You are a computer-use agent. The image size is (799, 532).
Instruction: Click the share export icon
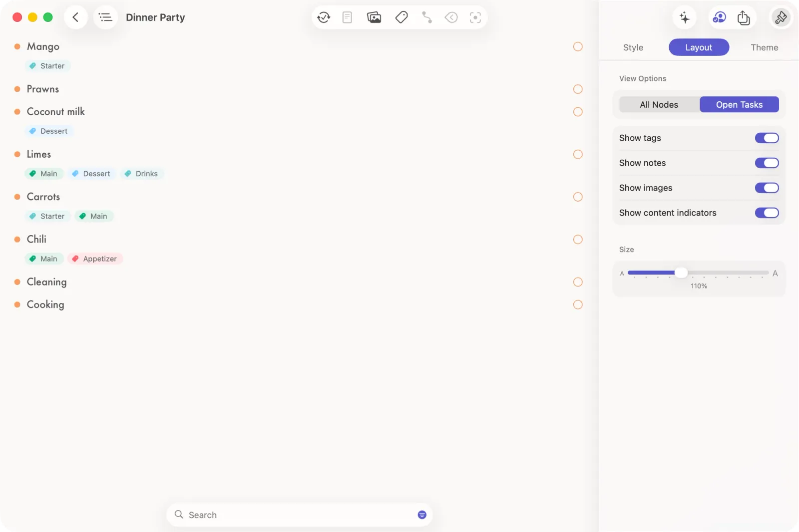pos(744,17)
